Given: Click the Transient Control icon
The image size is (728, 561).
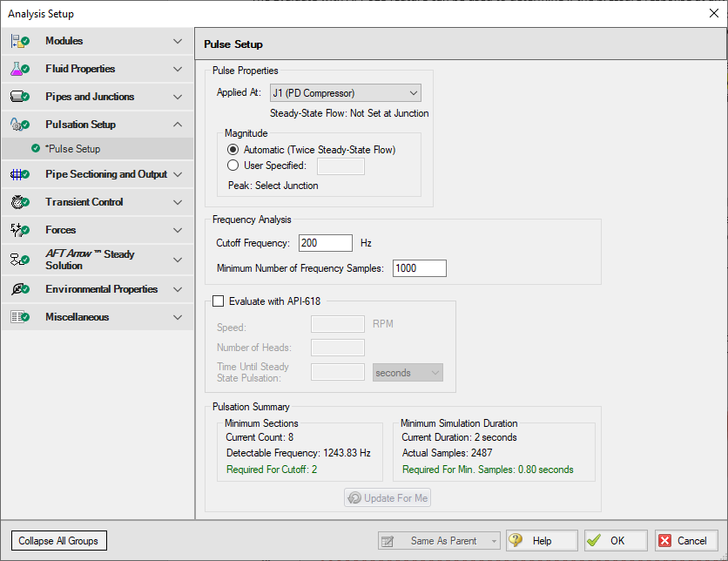Looking at the screenshot, I should click(18, 202).
